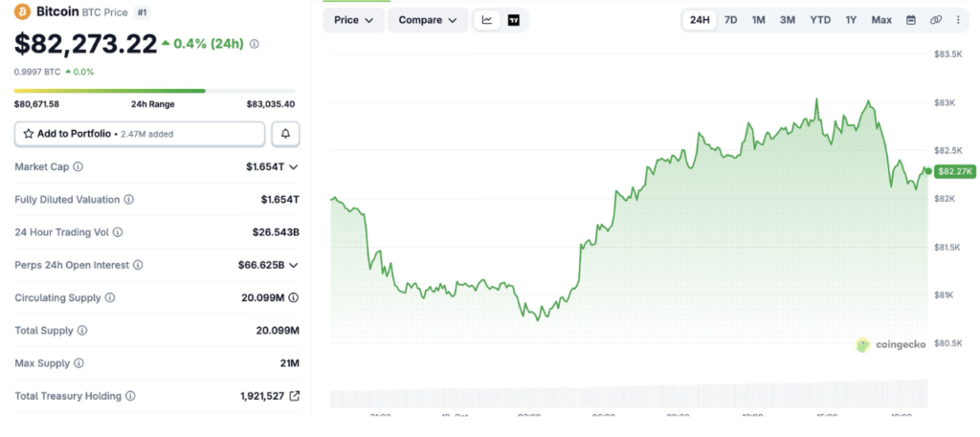
Task: Expand the Perps Open Interest $66.625B chevron
Action: pos(294,265)
